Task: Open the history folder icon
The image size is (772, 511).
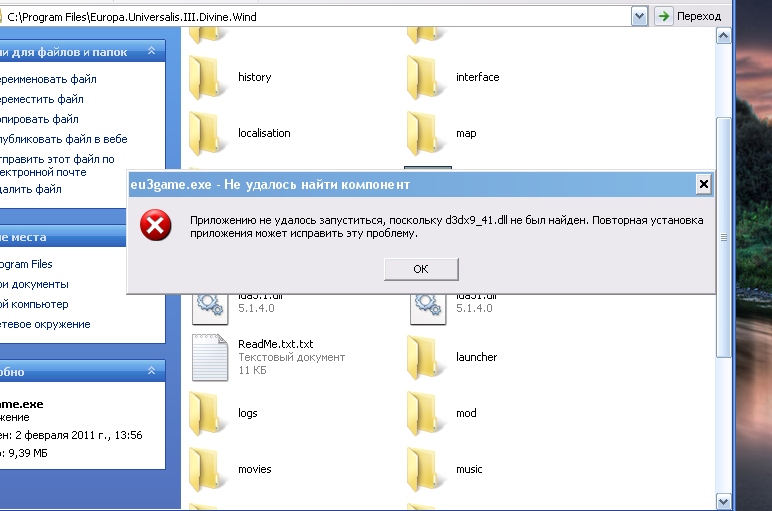Action: (207, 77)
